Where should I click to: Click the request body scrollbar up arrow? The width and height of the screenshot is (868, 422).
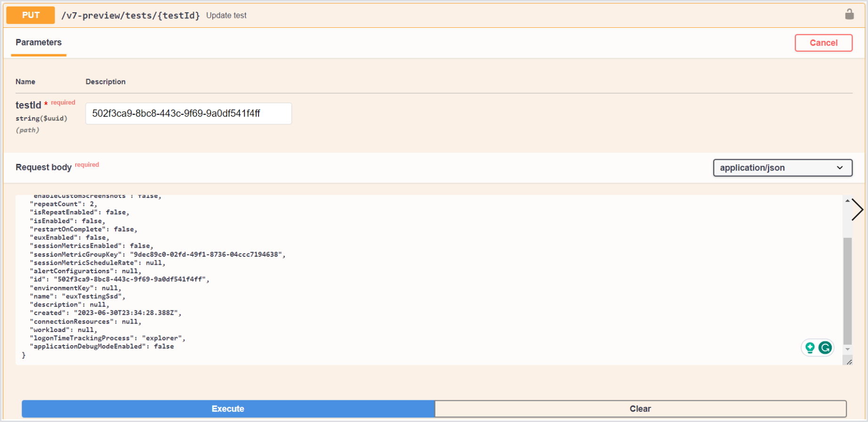[x=847, y=201]
